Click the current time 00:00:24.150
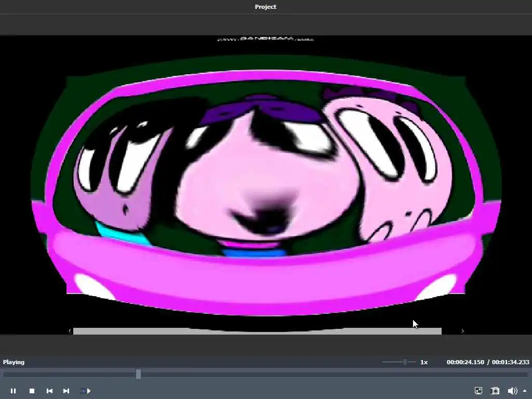 click(465, 362)
